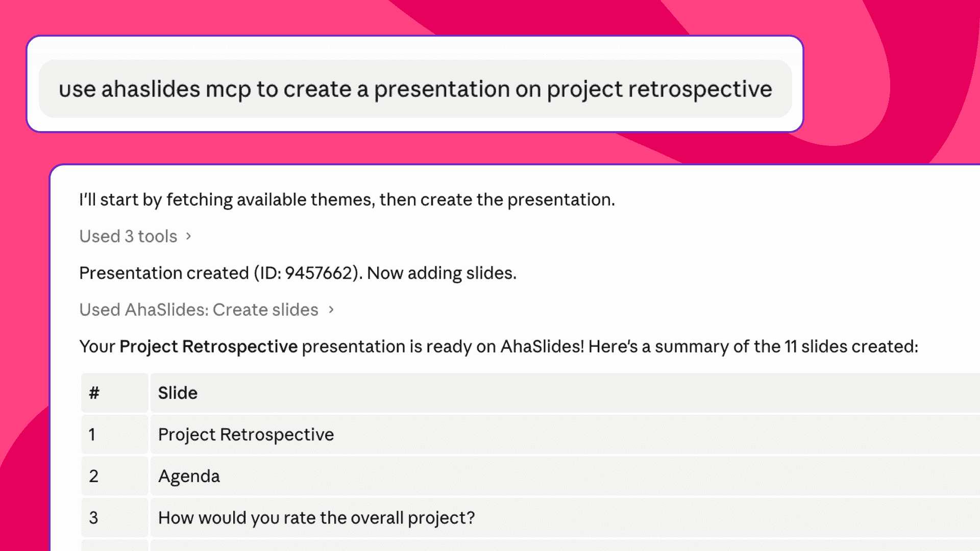Click row number 3 cell

coord(114,518)
